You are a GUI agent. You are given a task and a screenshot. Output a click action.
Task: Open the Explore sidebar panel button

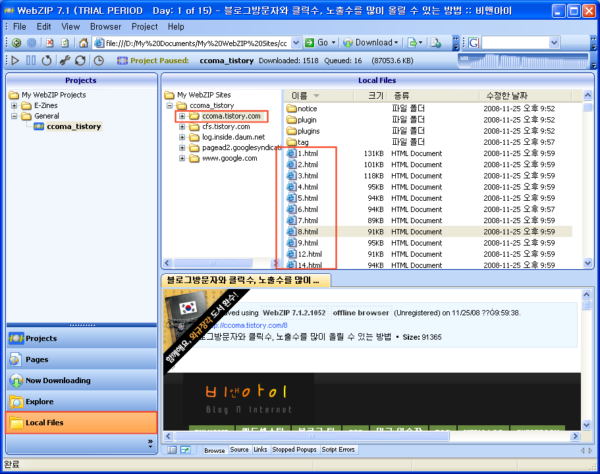(x=82, y=401)
